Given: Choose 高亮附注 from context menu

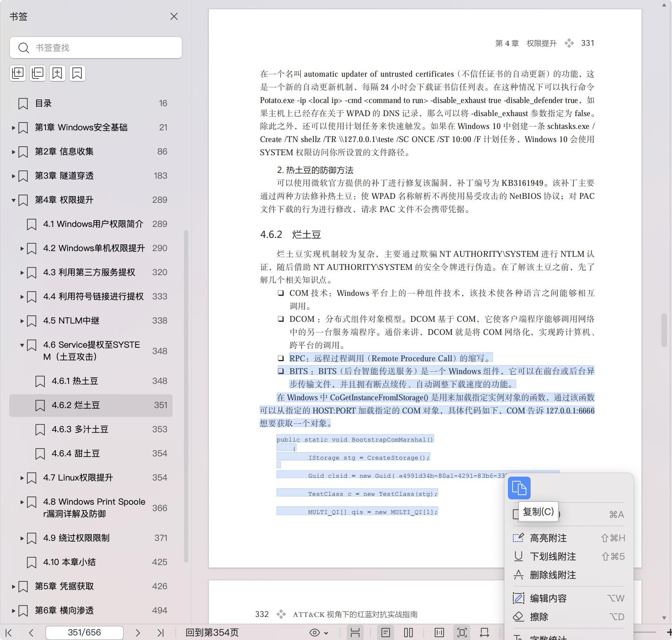Looking at the screenshot, I should pos(548,538).
